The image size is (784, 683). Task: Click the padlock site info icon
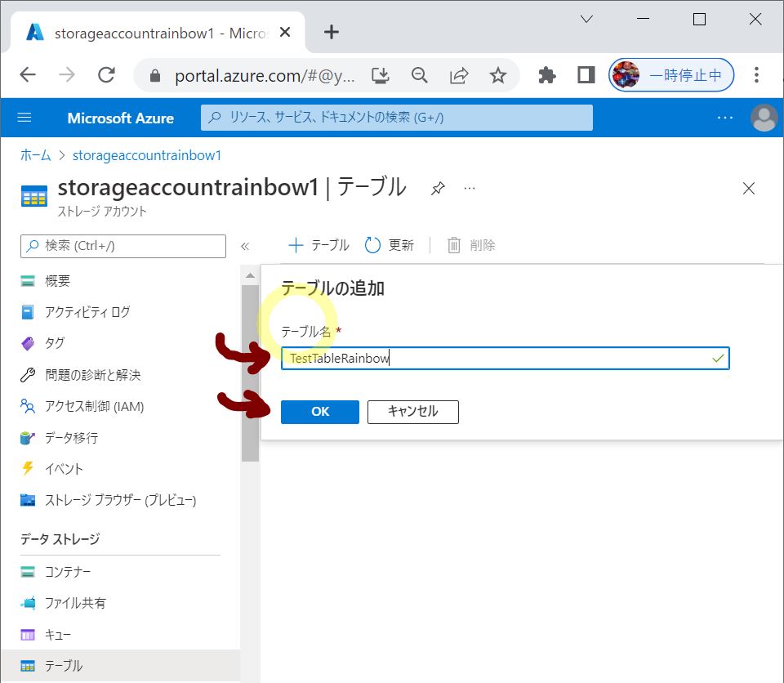pos(155,75)
